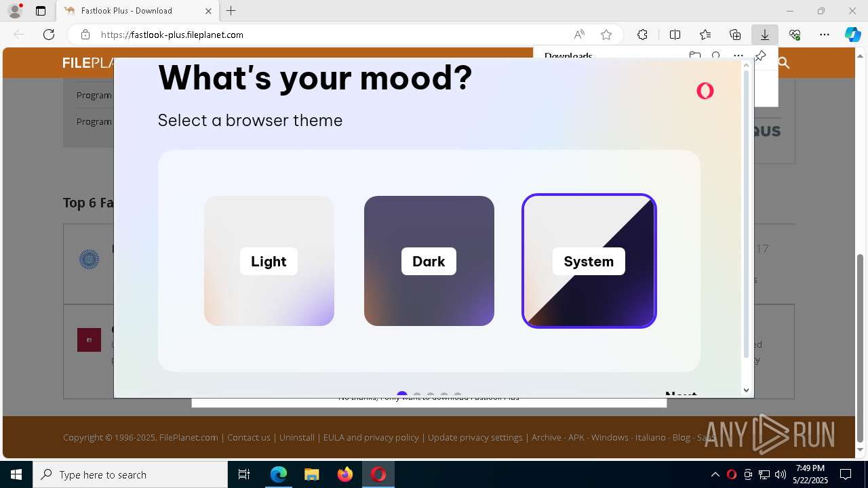Open a new browser tab
This screenshot has width=868, height=488.
tap(231, 11)
